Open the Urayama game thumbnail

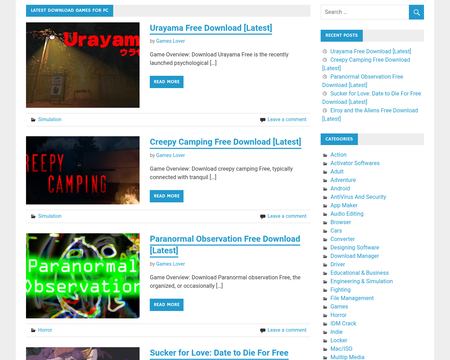point(83,65)
